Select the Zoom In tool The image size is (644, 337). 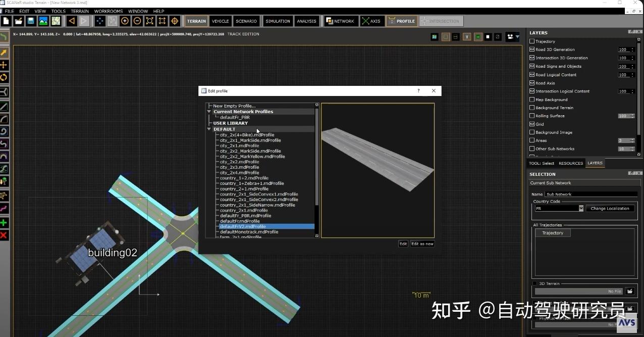click(x=125, y=21)
